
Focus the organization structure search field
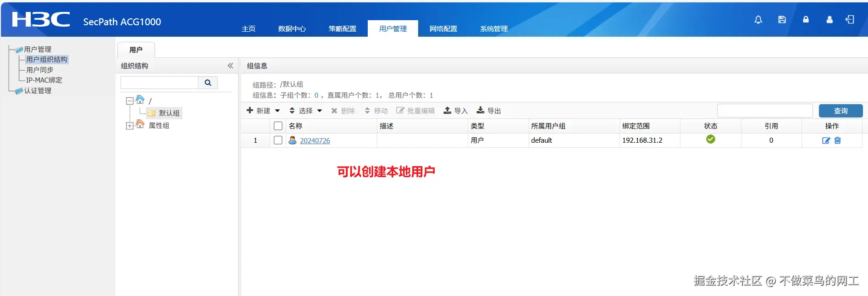click(160, 83)
